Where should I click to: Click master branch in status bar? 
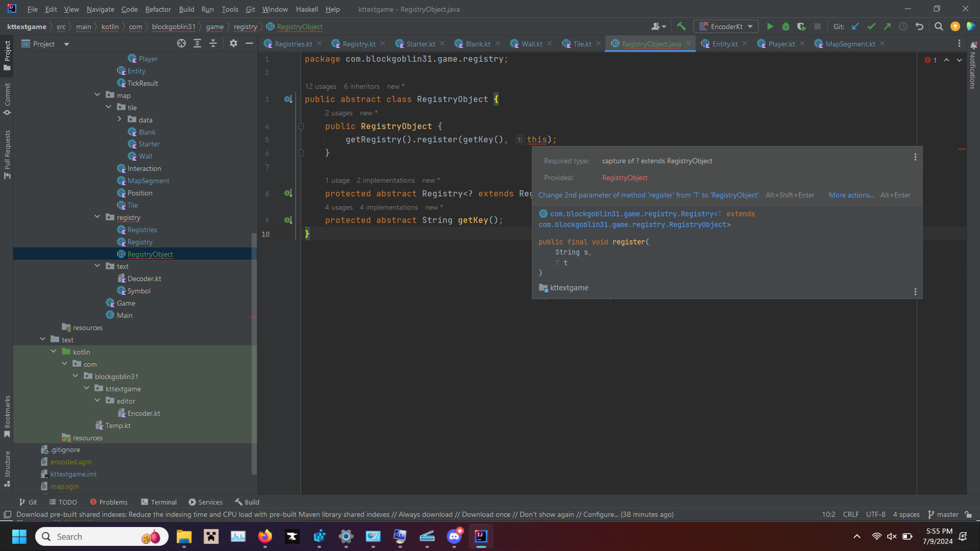click(943, 514)
